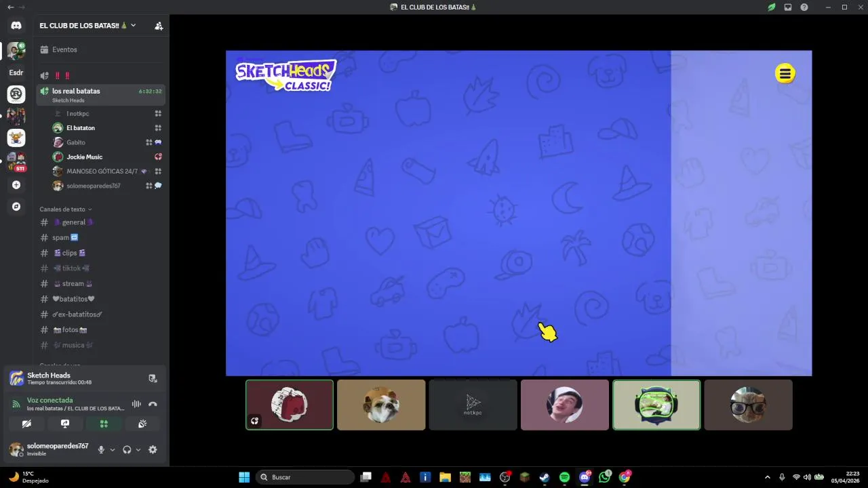This screenshot has height=488, width=868.
Task: Open the Eventos section
Action: (101, 49)
